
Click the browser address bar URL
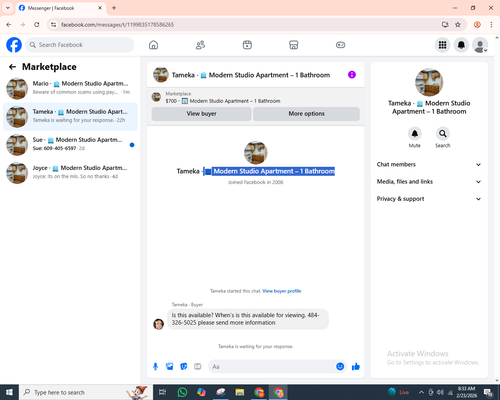point(117,25)
